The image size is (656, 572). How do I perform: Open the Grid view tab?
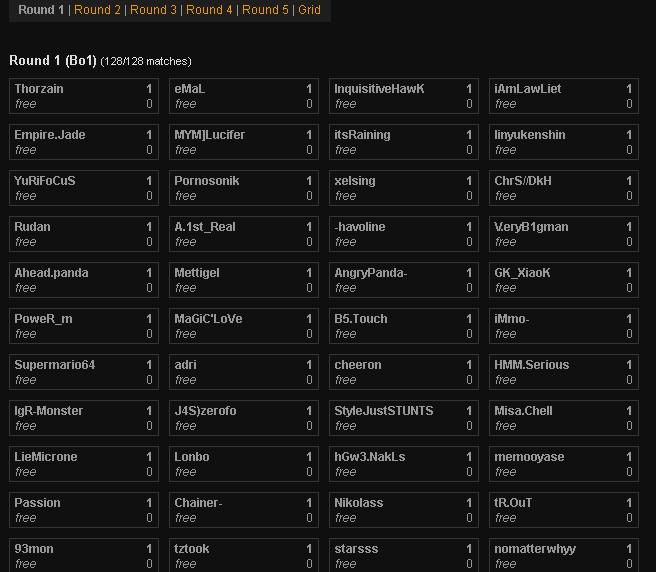(309, 10)
